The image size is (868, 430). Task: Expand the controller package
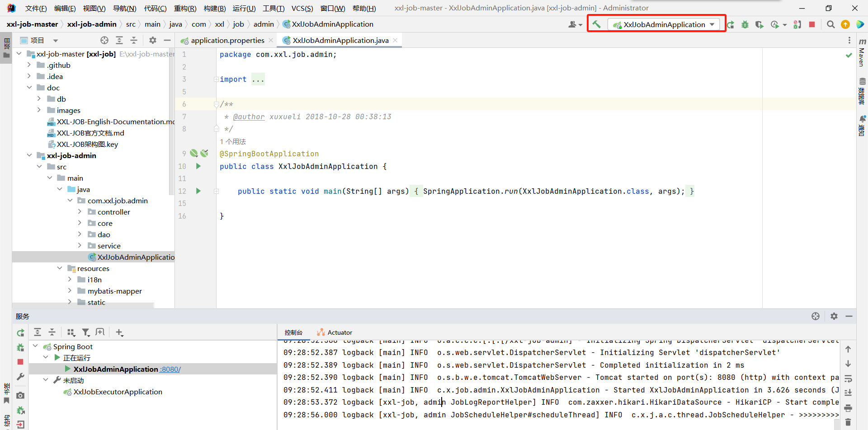80,212
